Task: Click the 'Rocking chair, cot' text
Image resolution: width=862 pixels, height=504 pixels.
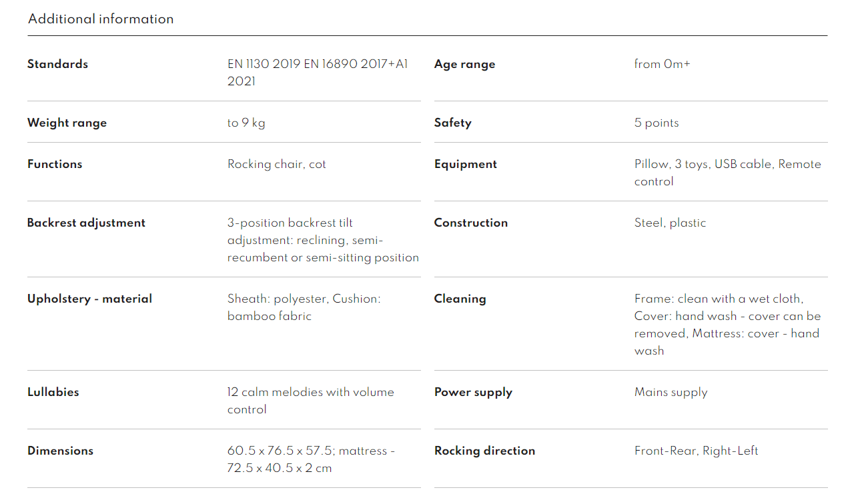Action: (276, 164)
